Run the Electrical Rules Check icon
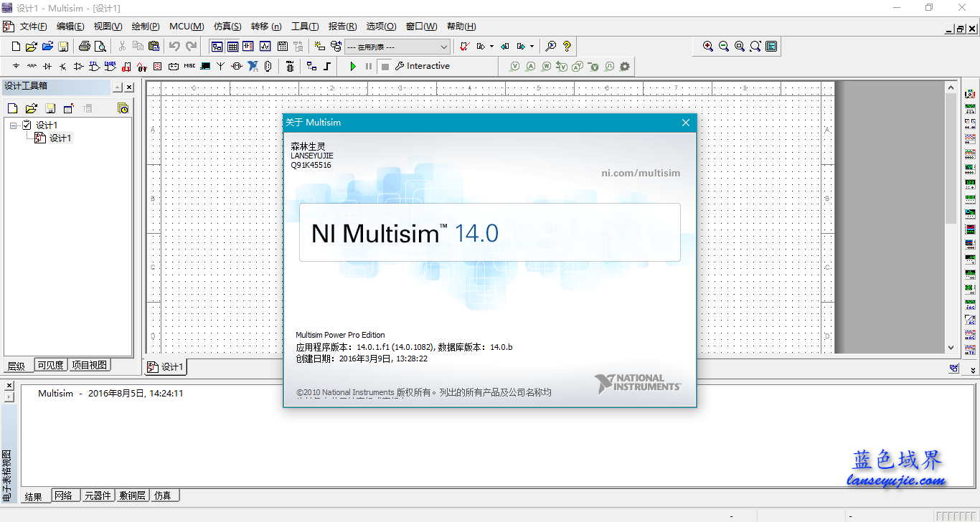This screenshot has width=980, height=522. [x=464, y=47]
